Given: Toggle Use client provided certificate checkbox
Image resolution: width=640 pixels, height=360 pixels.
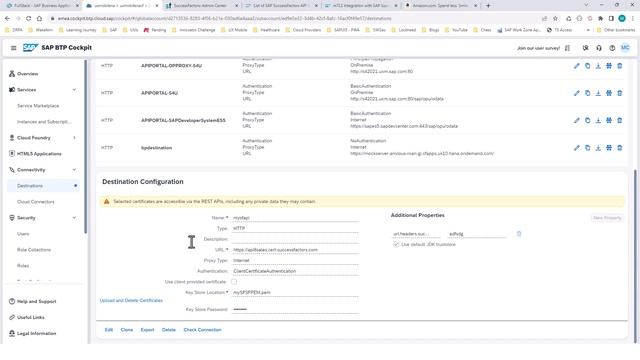Looking at the screenshot, I should pos(234,282).
